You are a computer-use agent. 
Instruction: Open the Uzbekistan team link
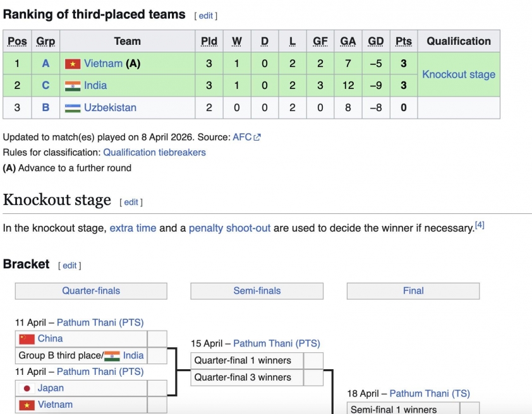pos(110,107)
